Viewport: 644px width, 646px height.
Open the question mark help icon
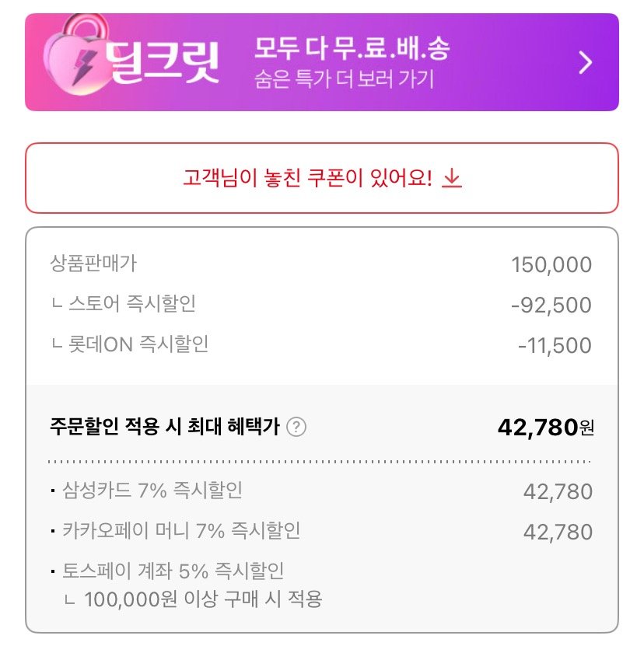coord(296,427)
